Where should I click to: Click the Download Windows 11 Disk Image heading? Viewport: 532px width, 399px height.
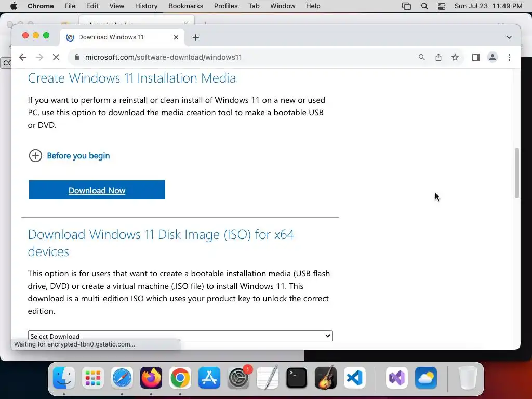(x=161, y=243)
